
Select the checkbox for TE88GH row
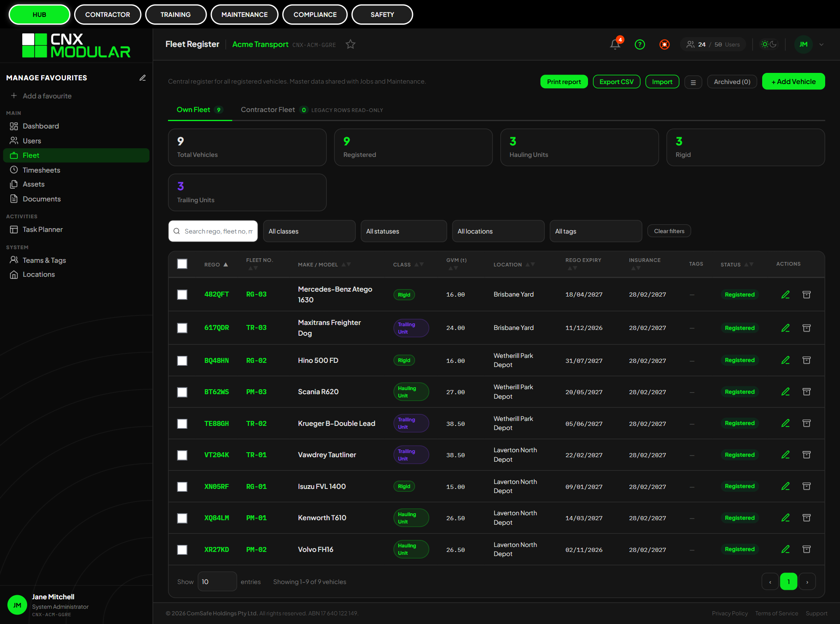point(182,424)
